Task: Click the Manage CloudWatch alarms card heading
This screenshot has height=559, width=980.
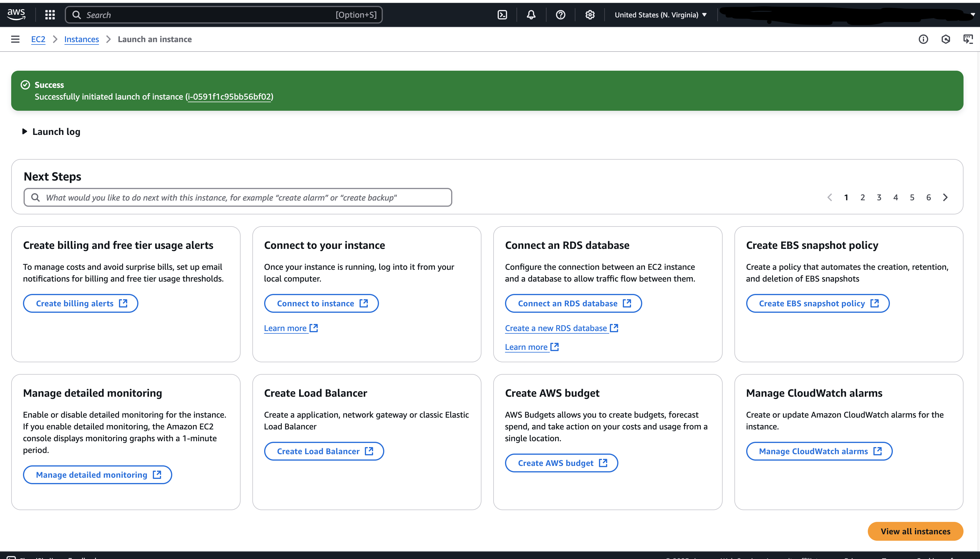Action: 814,393
